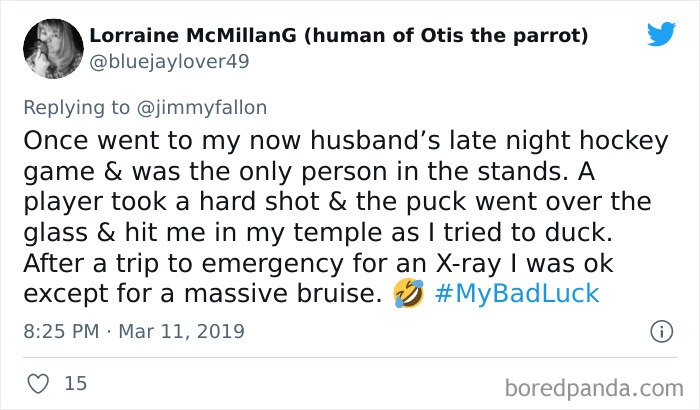Image resolution: width=700 pixels, height=410 pixels.
Task: Click the Twitter bird logo
Action: tap(661, 34)
